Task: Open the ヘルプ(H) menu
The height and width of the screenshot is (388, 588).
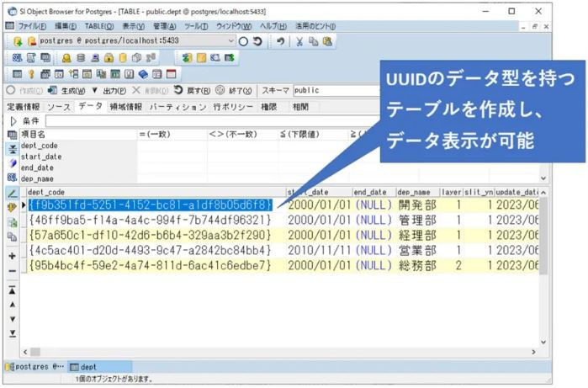Action: click(273, 26)
